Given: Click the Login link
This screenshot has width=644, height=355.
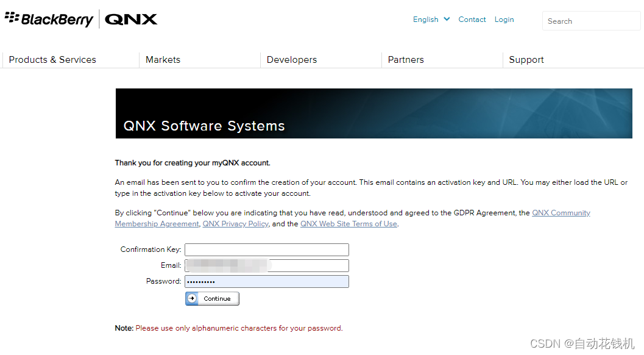Looking at the screenshot, I should [x=504, y=19].
